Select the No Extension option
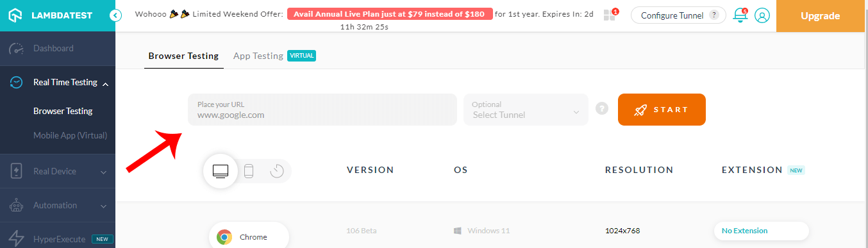This screenshot has height=248, width=868. pyautogui.click(x=761, y=231)
